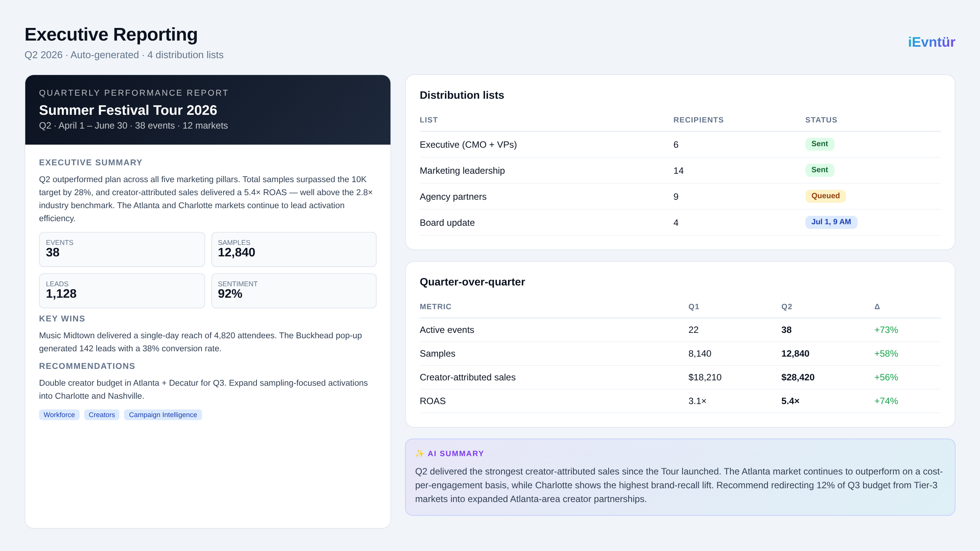Click the Q2 2026 Auto-generated subtitle
Image resolution: width=980 pixels, height=551 pixels.
click(x=124, y=55)
